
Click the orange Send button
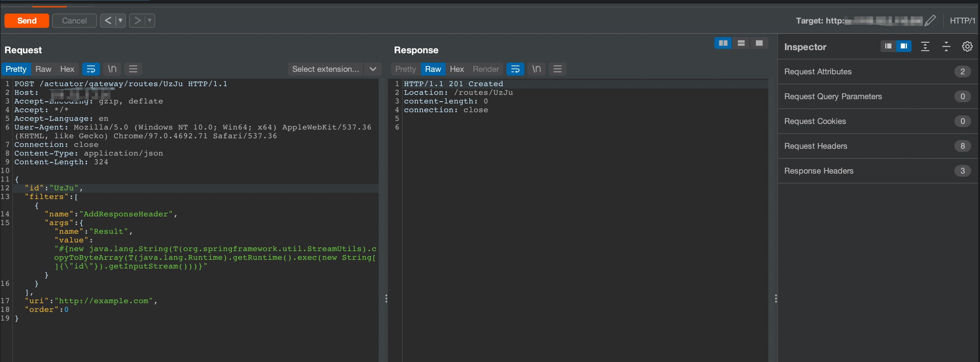pos(27,20)
